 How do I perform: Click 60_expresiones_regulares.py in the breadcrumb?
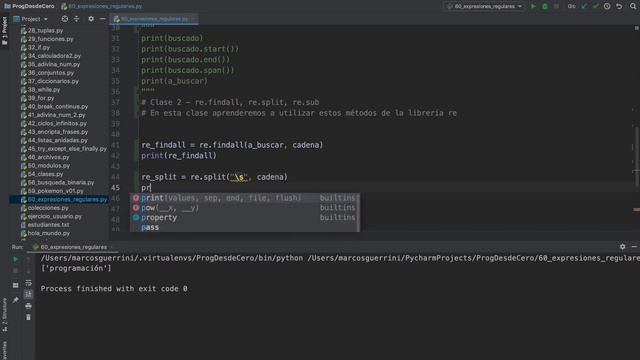(x=102, y=6)
